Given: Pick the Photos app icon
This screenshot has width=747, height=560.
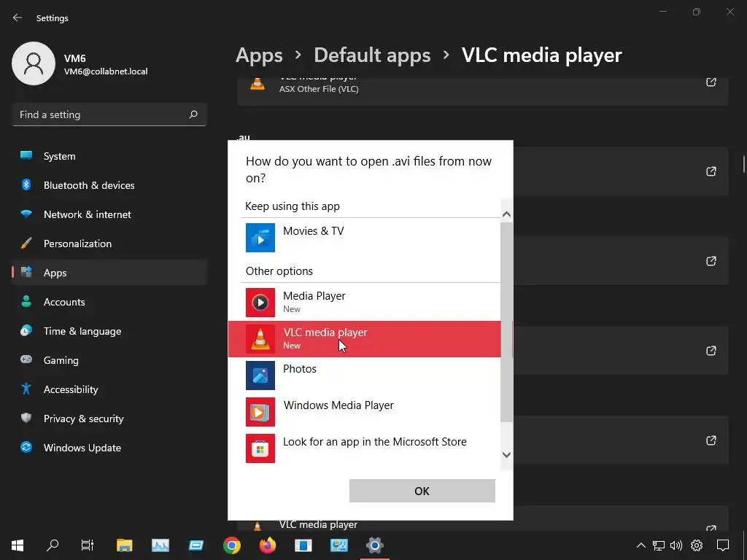Looking at the screenshot, I should (x=260, y=376).
